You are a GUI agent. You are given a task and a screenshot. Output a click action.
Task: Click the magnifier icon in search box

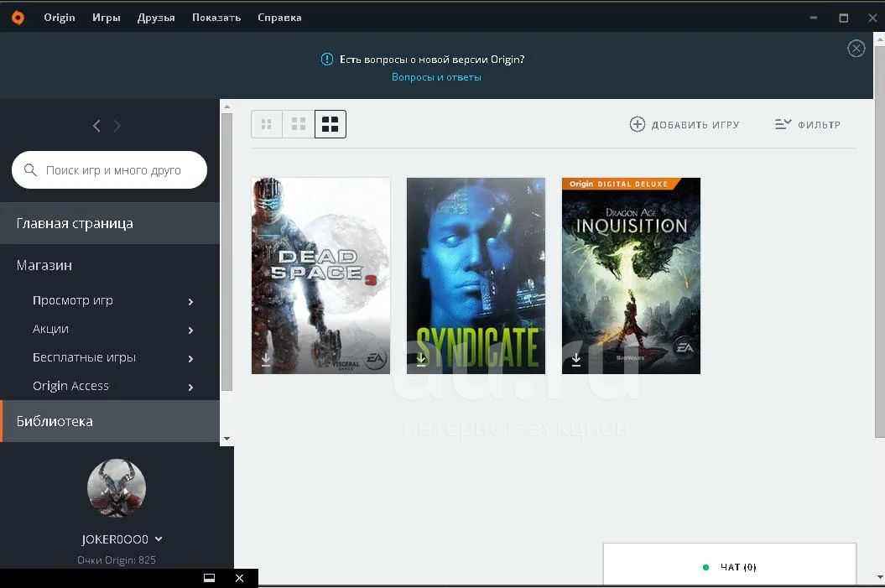pyautogui.click(x=30, y=169)
